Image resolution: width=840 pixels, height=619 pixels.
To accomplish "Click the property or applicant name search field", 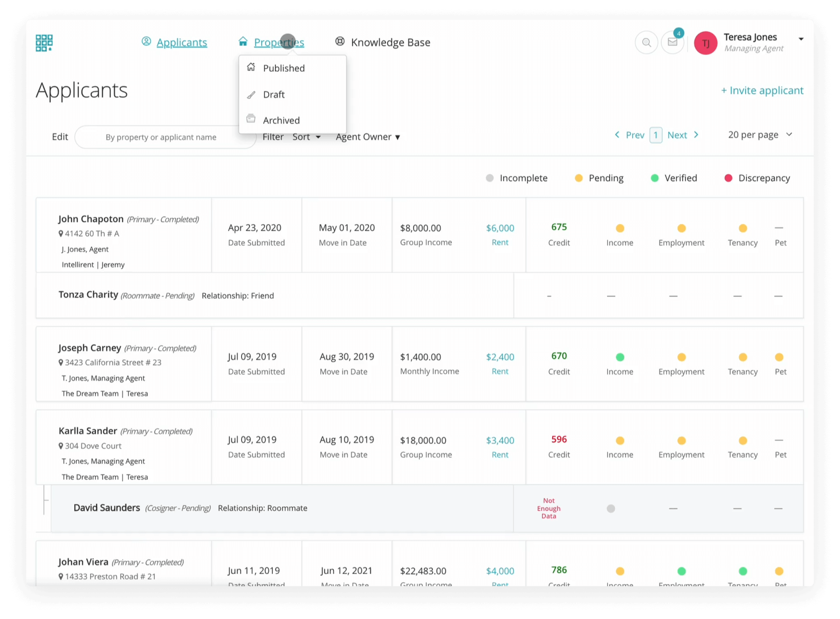I will pyautogui.click(x=161, y=137).
